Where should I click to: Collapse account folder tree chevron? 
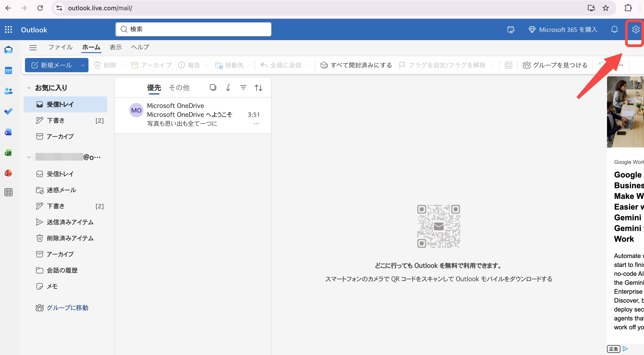click(x=29, y=157)
